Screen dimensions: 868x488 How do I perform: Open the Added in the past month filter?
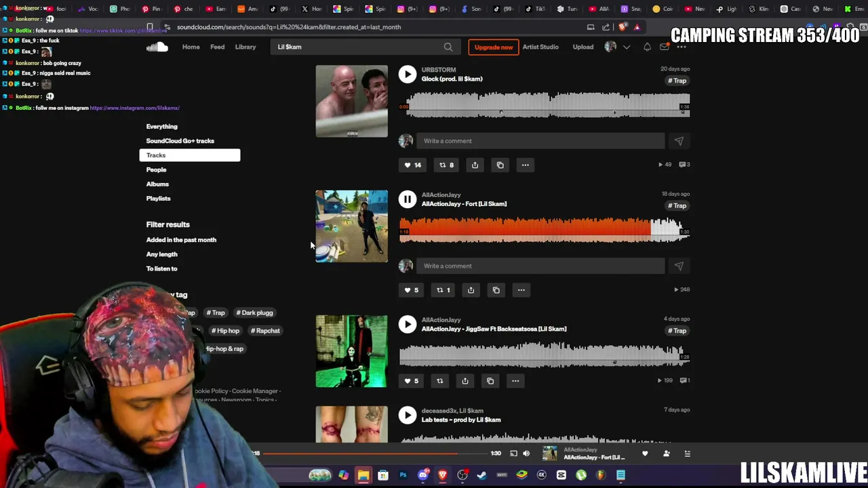(181, 240)
